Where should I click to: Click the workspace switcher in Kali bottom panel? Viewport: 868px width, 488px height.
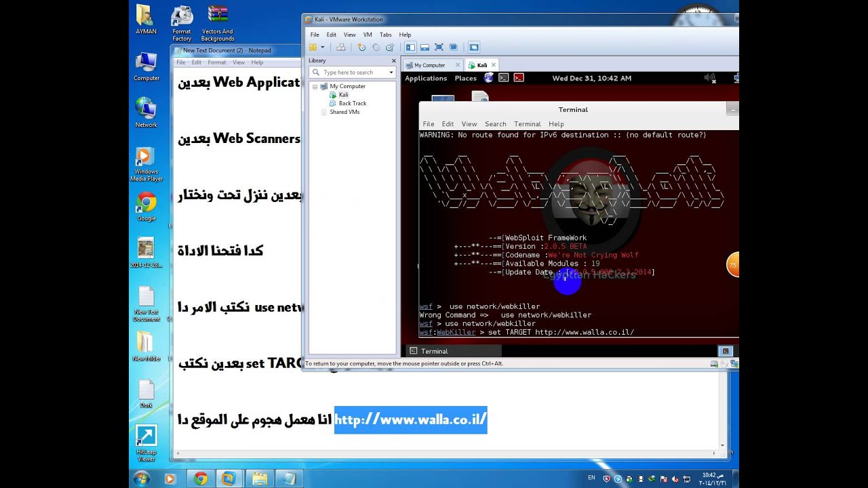tap(726, 351)
